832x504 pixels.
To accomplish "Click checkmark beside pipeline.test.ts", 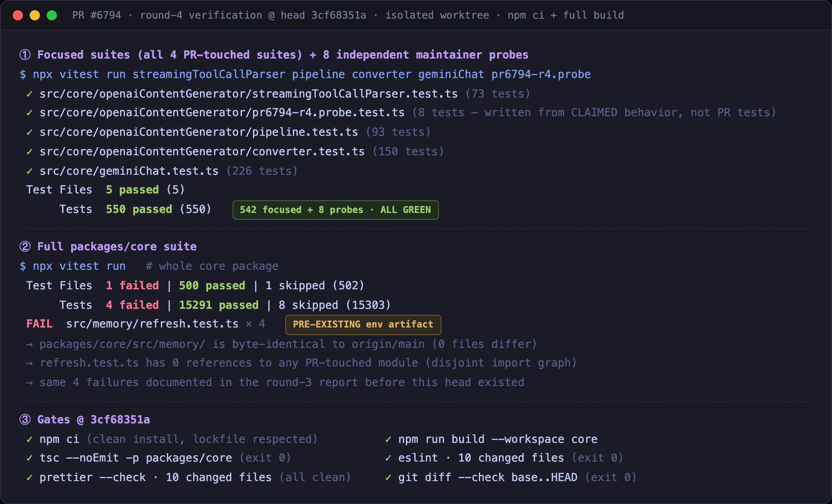I will coord(29,132).
